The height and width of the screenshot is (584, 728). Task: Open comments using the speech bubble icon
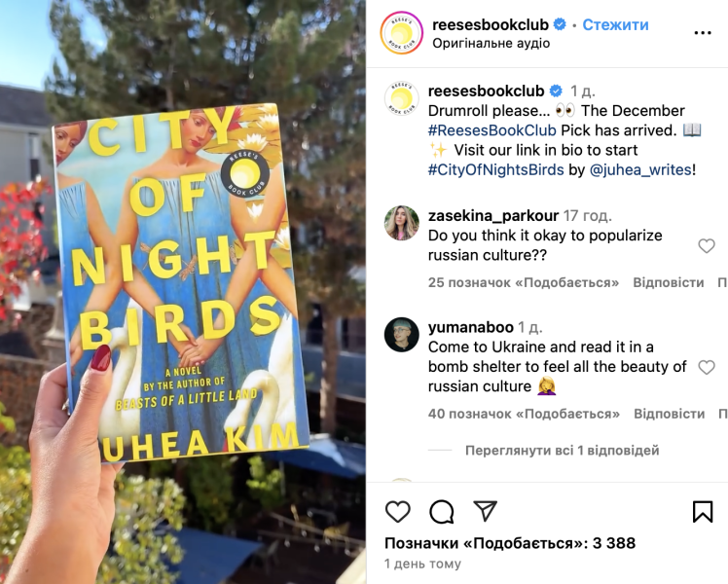point(442,512)
